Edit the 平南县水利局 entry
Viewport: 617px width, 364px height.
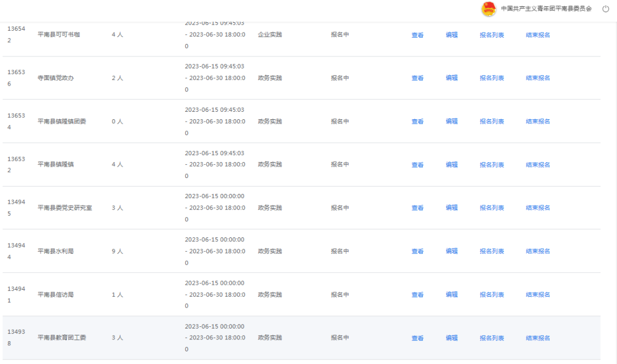(x=451, y=252)
